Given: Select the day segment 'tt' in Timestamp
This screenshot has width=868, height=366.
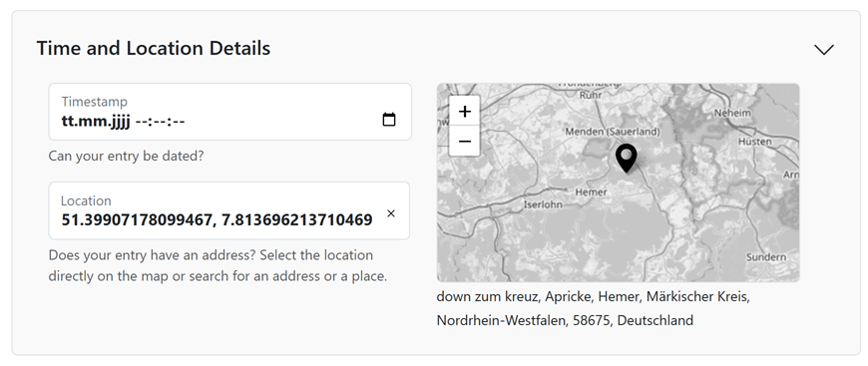Looking at the screenshot, I should pyautogui.click(x=68, y=121).
